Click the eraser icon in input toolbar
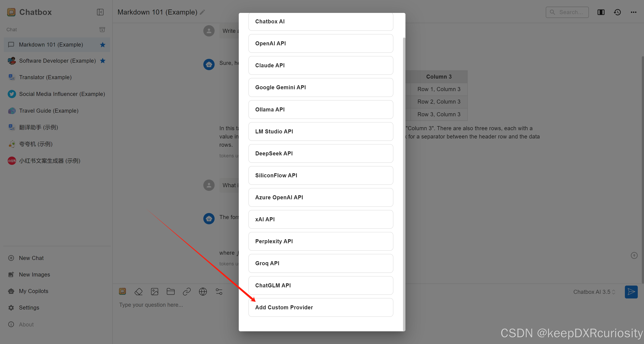 [139, 291]
